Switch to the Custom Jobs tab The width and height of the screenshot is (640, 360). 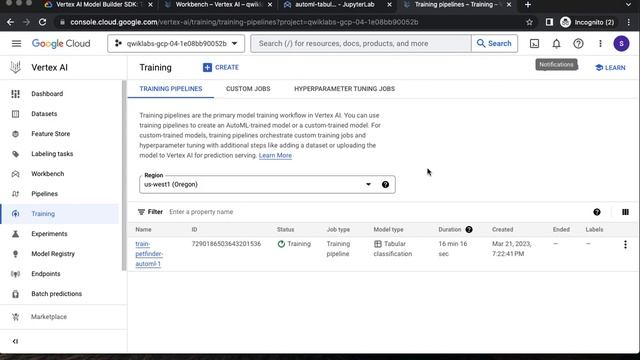click(x=248, y=89)
